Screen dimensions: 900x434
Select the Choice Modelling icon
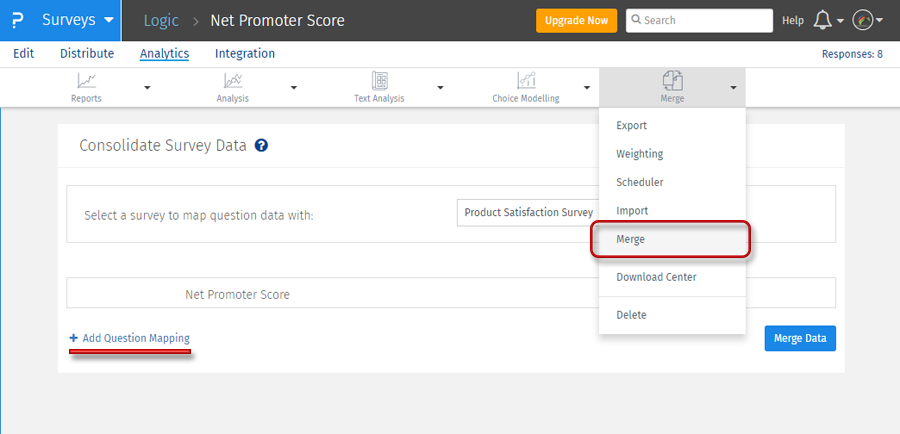525,82
